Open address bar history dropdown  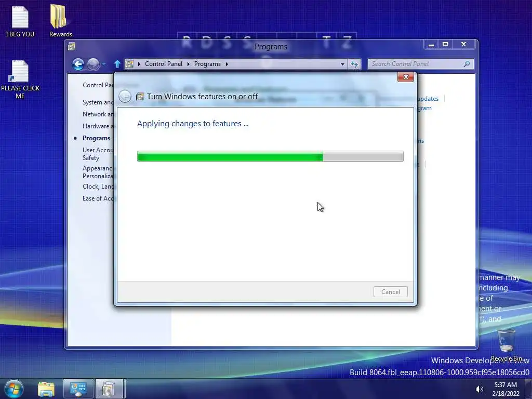(342, 64)
